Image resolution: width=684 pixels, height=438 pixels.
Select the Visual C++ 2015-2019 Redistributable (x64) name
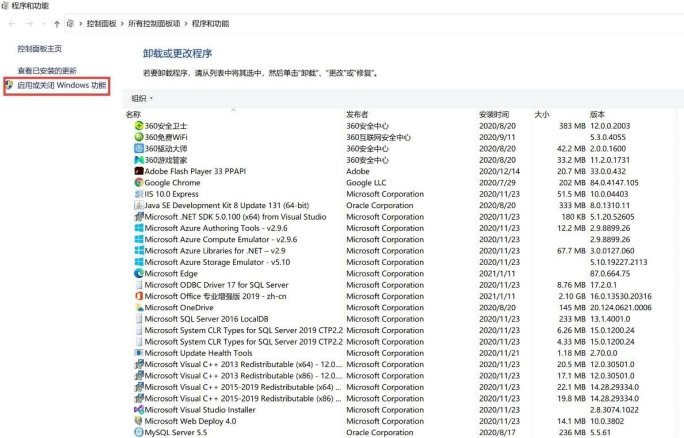(x=243, y=387)
